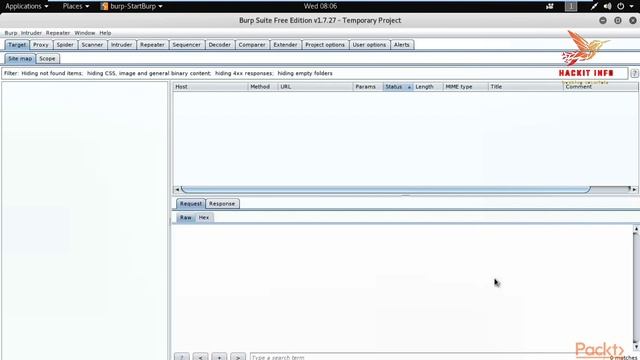
Task: Open the Target tab
Action: [x=17, y=44]
